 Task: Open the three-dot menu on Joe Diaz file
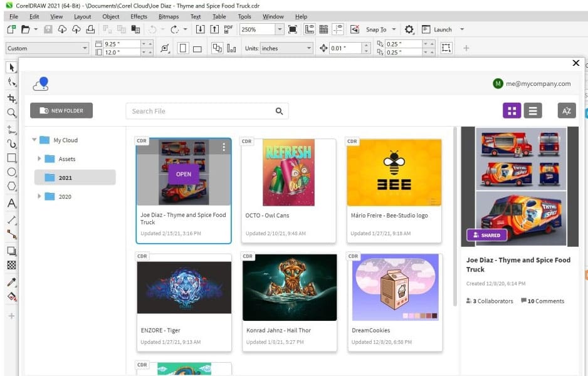224,147
